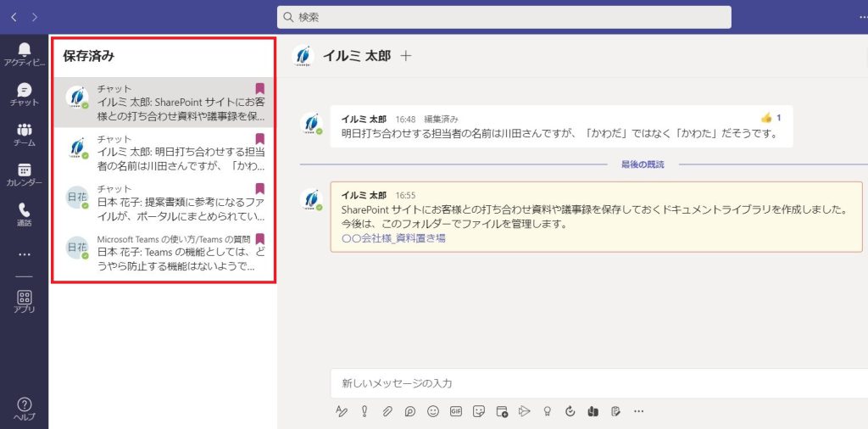The height and width of the screenshot is (429, 868).
Task: Open the sticker picker
Action: pyautogui.click(x=479, y=411)
